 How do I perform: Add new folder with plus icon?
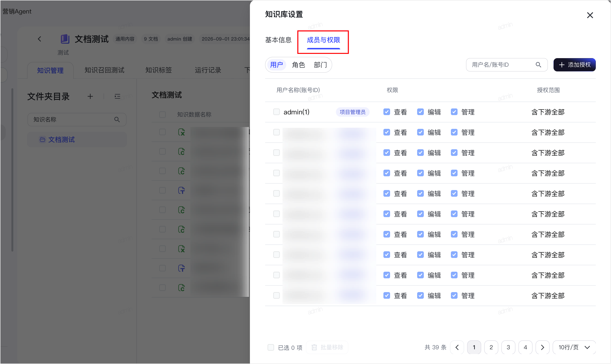[90, 96]
